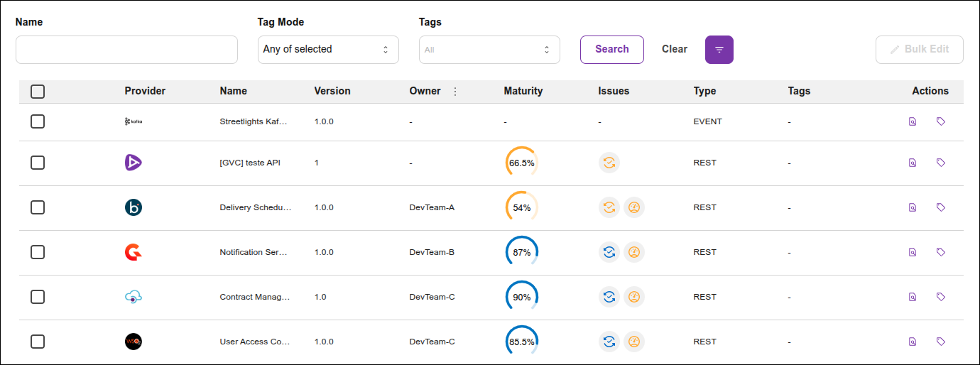
Task: Click the WSO2 provider logo for User Access row
Action: (x=134, y=342)
